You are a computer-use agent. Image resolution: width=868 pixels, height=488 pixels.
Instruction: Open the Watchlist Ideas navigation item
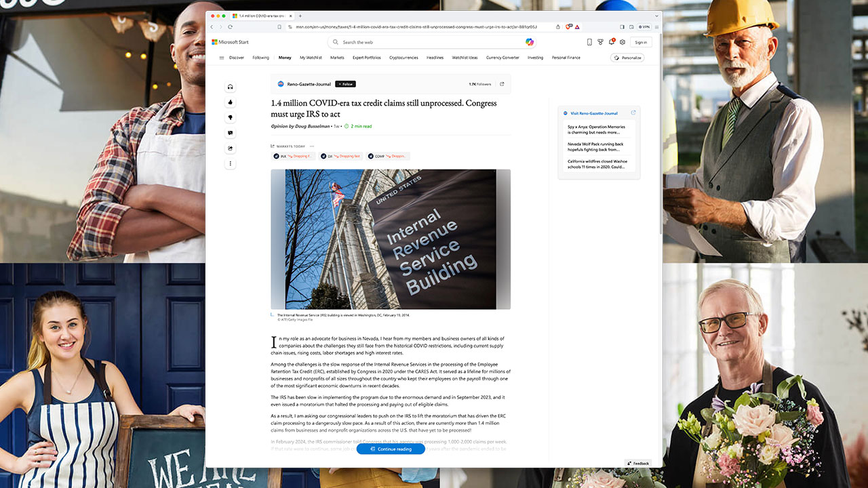click(x=465, y=58)
